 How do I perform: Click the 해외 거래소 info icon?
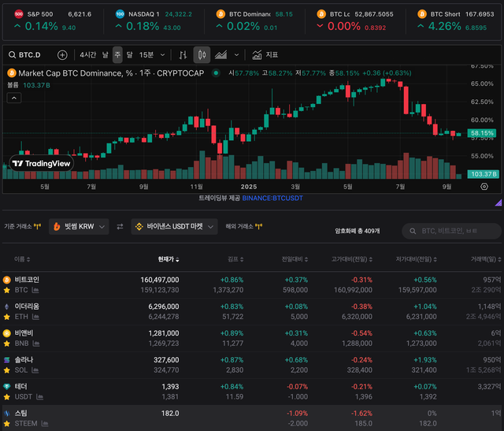pyautogui.click(x=258, y=226)
